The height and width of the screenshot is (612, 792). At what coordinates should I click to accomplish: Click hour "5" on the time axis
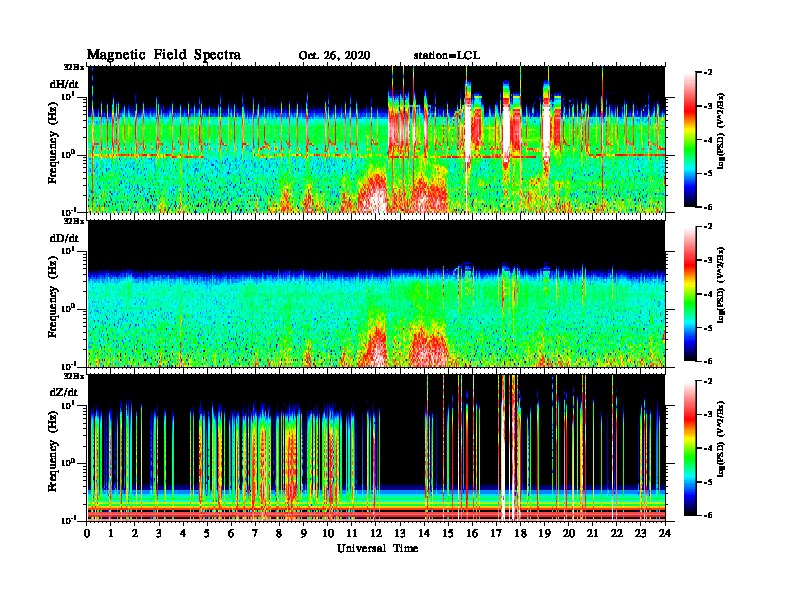(207, 533)
